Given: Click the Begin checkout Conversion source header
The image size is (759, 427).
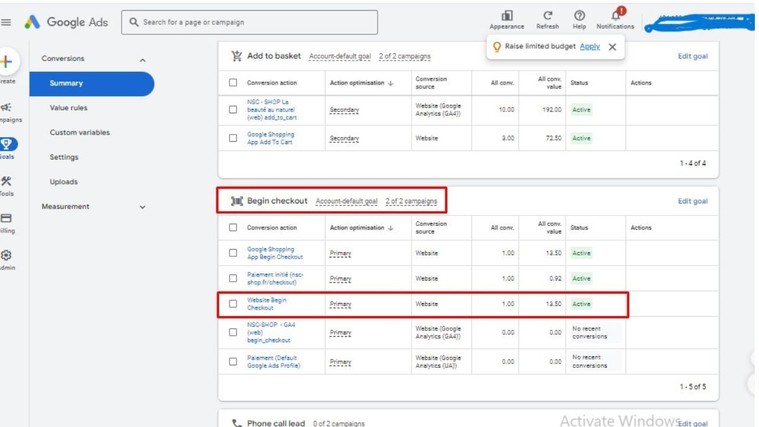Looking at the screenshot, I should coord(431,228).
